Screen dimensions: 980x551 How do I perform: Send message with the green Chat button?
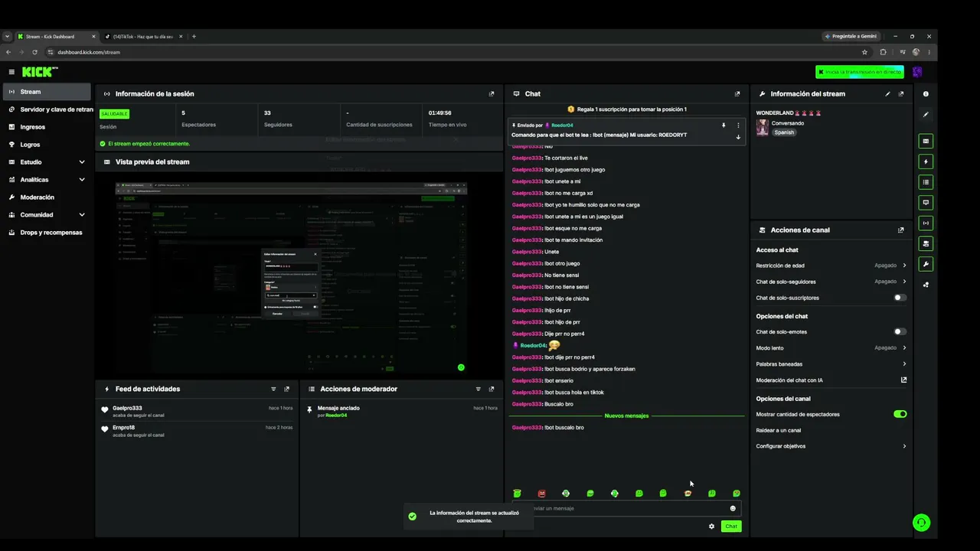pyautogui.click(x=731, y=527)
